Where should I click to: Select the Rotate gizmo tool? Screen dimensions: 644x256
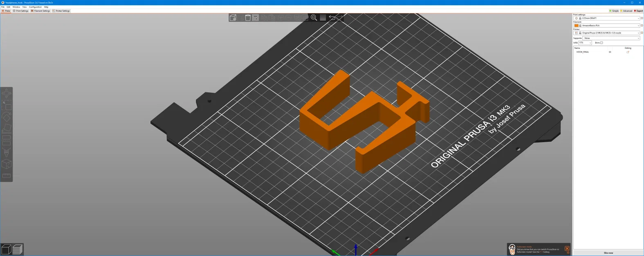[7, 117]
